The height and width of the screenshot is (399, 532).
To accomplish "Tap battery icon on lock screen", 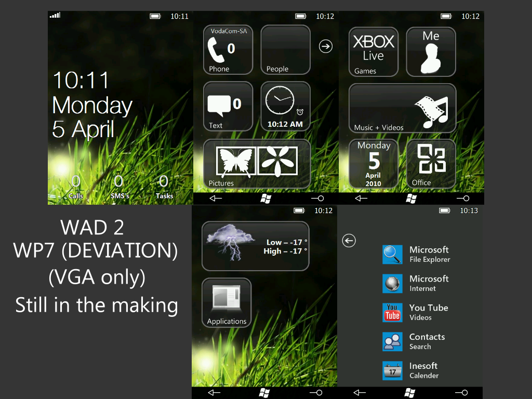I will click(155, 16).
